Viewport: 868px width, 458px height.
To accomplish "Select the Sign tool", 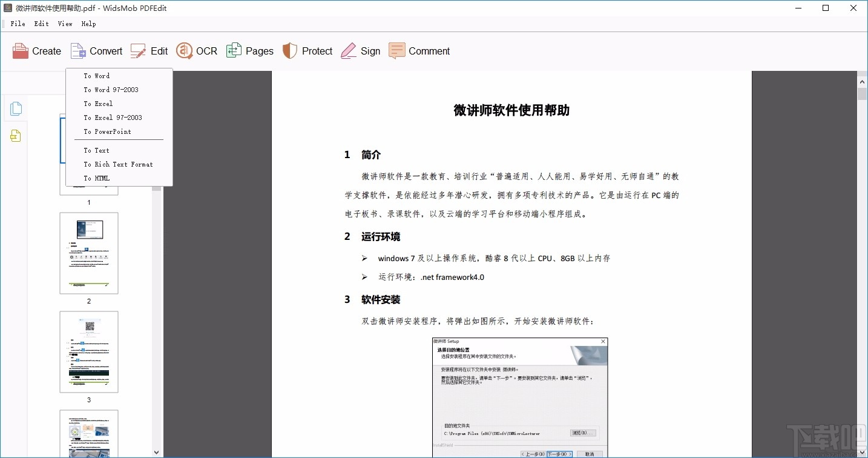I will [x=361, y=51].
